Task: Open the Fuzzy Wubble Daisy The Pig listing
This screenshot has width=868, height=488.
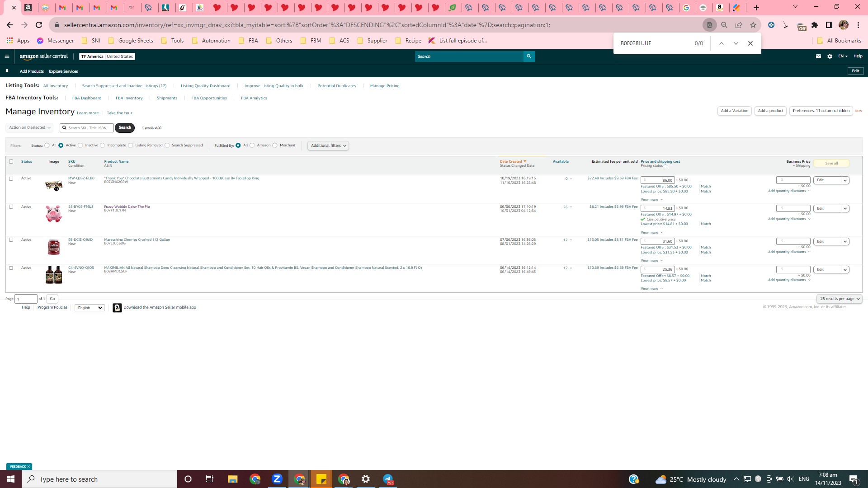Action: [127, 207]
